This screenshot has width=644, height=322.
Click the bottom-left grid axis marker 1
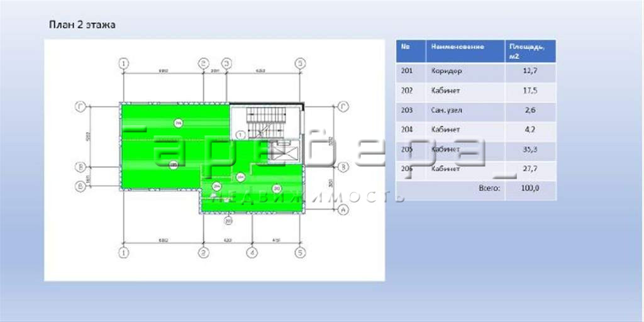[x=124, y=253]
